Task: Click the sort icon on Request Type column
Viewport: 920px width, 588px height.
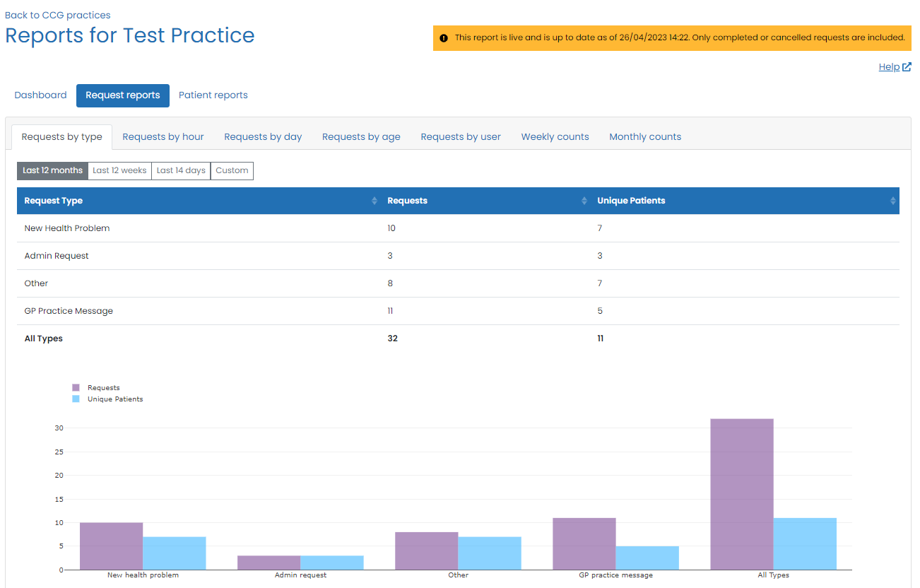Action: [375, 201]
